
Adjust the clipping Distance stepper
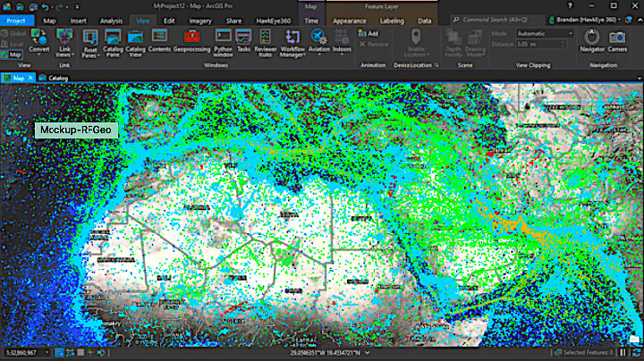click(563, 44)
